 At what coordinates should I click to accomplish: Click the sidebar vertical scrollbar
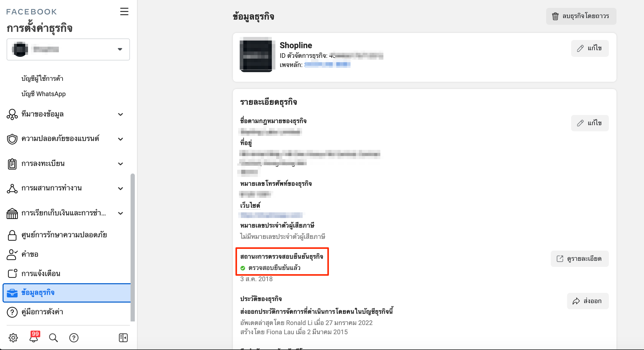click(x=132, y=247)
